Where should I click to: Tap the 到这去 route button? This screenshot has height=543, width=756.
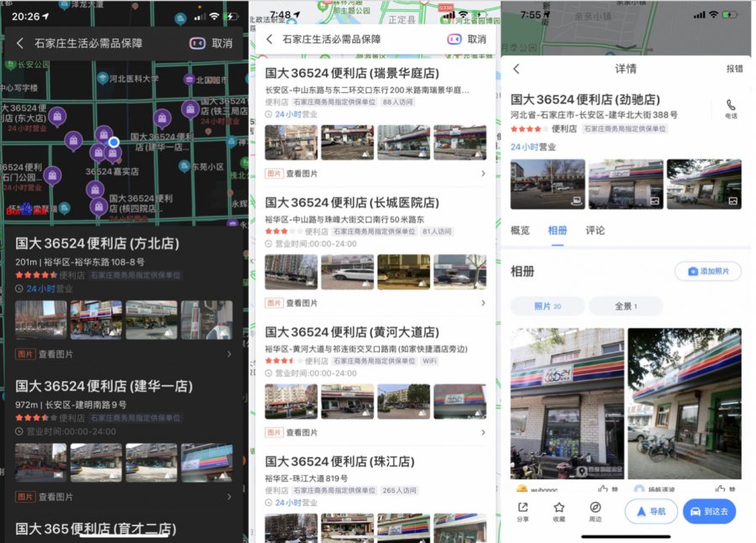pos(709,512)
